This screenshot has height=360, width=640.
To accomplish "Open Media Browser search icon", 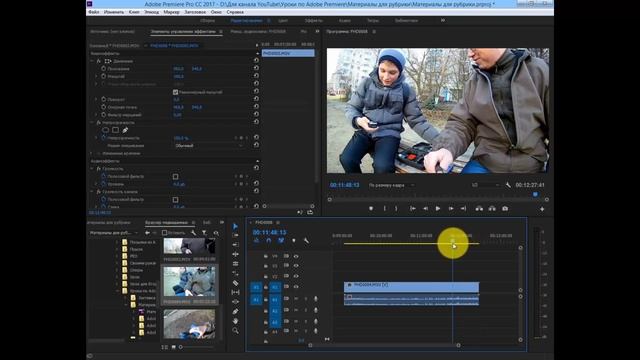I will tap(216, 233).
